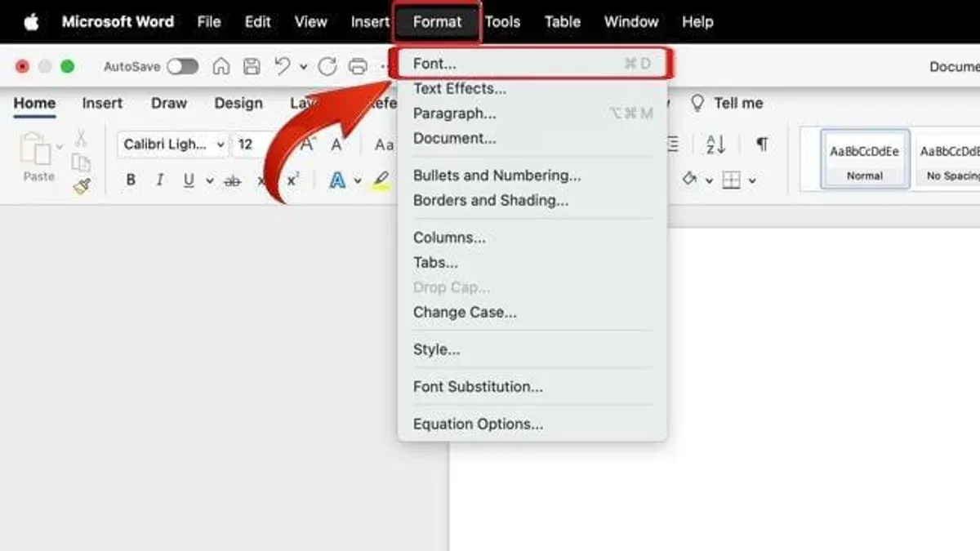This screenshot has width=980, height=551.
Task: Expand the Shading color dropdown arrow
Action: [x=709, y=181]
